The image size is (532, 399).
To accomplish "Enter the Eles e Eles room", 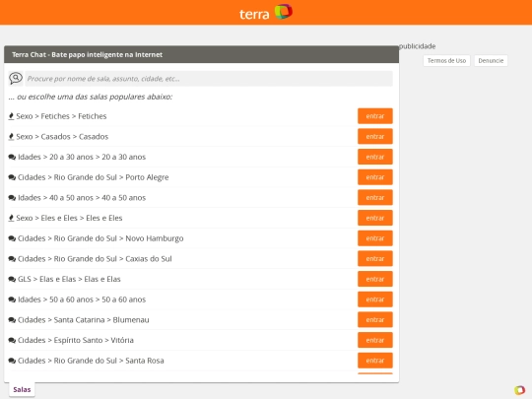I will pos(375,218).
